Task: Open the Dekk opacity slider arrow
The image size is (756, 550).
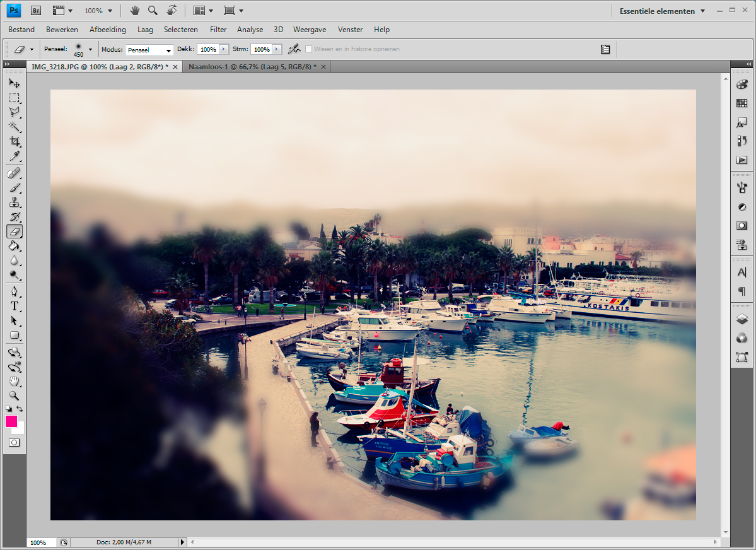Action: [x=224, y=49]
